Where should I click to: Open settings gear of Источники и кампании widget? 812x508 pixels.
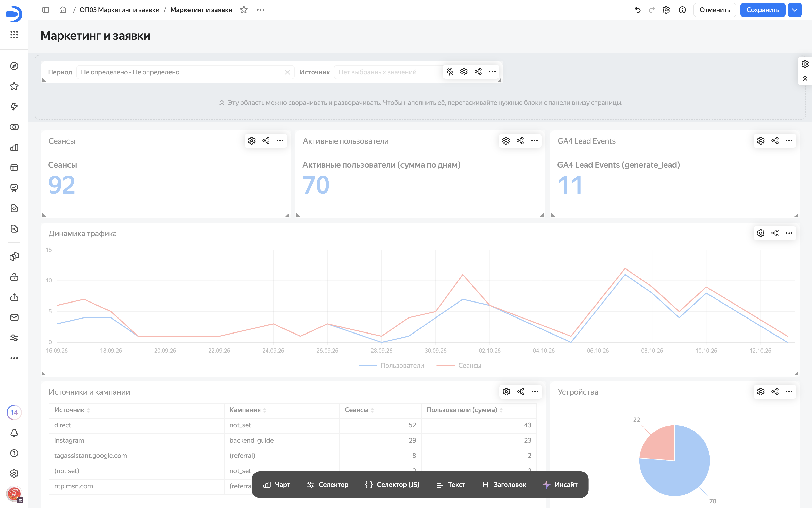point(506,392)
